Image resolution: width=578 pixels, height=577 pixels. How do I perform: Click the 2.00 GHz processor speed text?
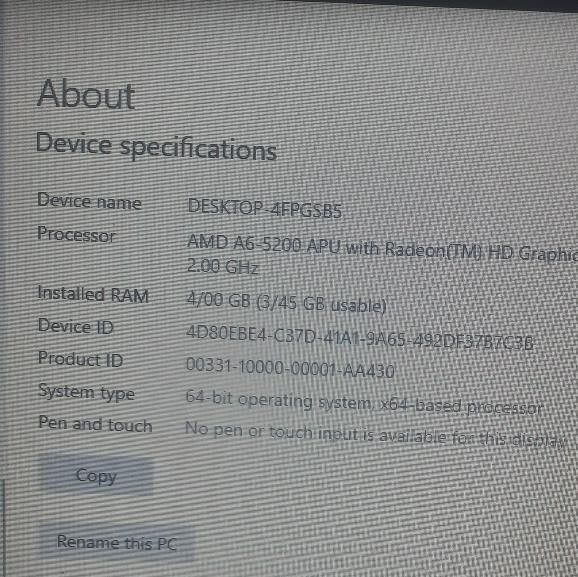222,266
